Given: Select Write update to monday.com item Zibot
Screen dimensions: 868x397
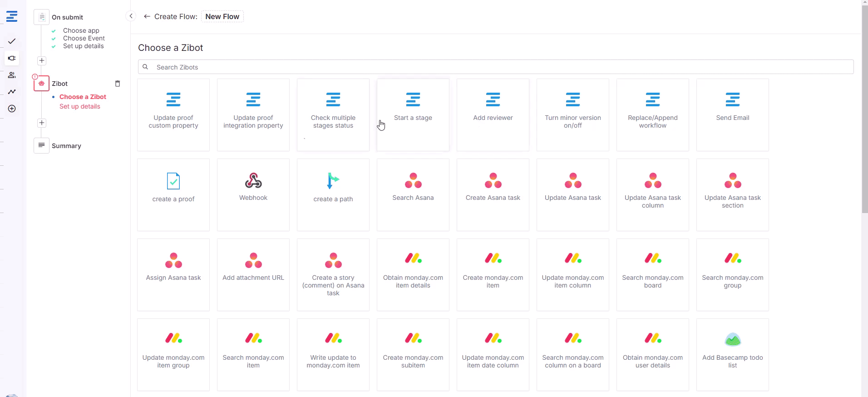Looking at the screenshot, I should [333, 355].
